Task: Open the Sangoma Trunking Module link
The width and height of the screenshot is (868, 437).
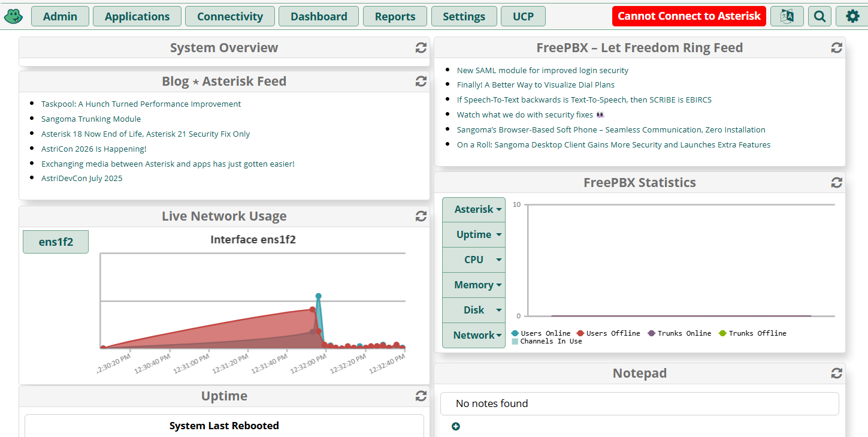Action: [91, 119]
